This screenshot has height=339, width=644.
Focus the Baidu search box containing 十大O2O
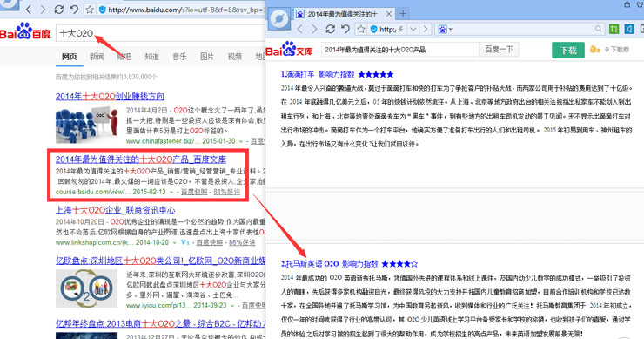pyautogui.click(x=160, y=33)
